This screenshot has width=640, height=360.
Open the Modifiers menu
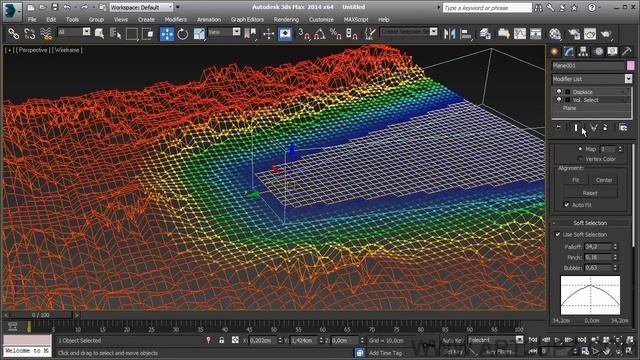point(176,20)
